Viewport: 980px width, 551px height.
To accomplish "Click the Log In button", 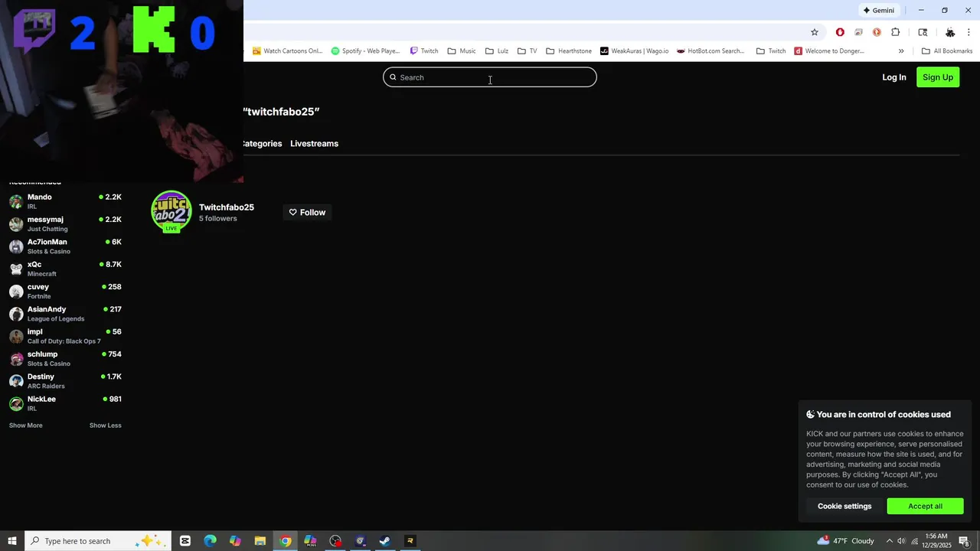I will click(893, 77).
